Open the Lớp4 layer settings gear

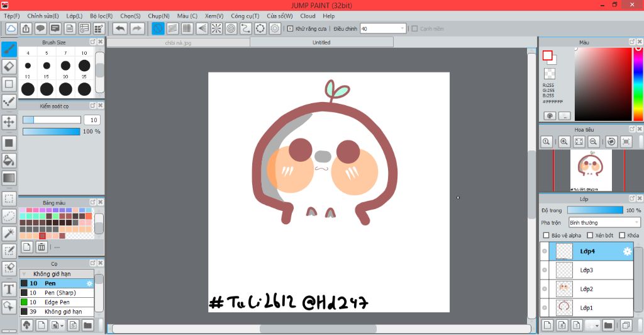pos(627,251)
